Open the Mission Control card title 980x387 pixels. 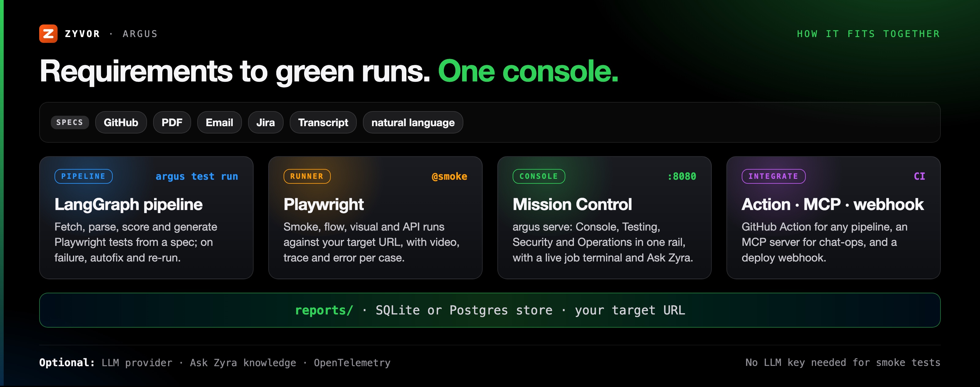(x=572, y=205)
